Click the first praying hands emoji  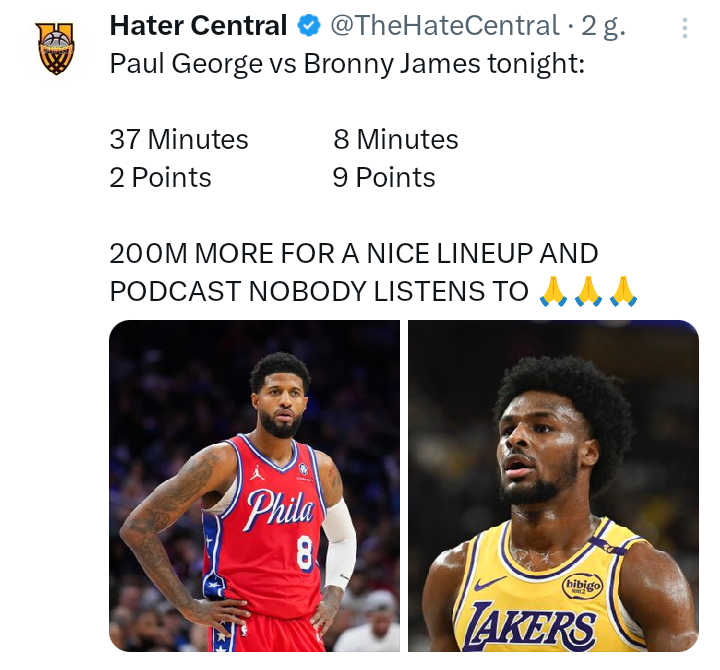[553, 291]
